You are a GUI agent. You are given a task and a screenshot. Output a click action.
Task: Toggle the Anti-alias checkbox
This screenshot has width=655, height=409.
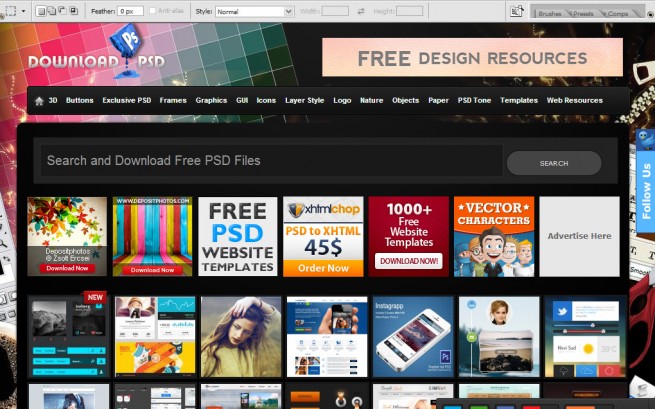coord(152,11)
